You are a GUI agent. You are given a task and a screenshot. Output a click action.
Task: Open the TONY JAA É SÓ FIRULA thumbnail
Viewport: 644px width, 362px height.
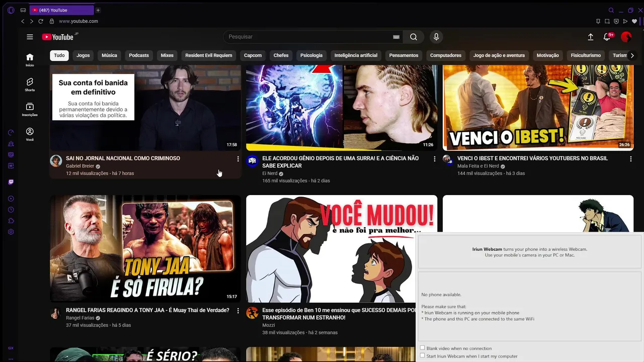[145, 248]
